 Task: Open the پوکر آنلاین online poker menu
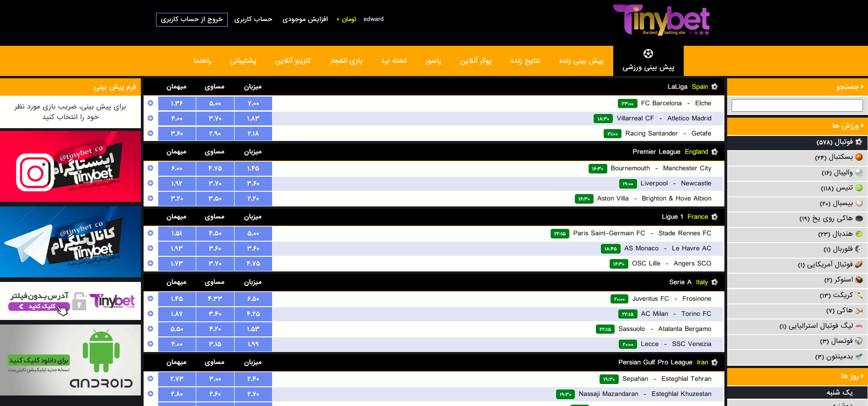(x=476, y=60)
